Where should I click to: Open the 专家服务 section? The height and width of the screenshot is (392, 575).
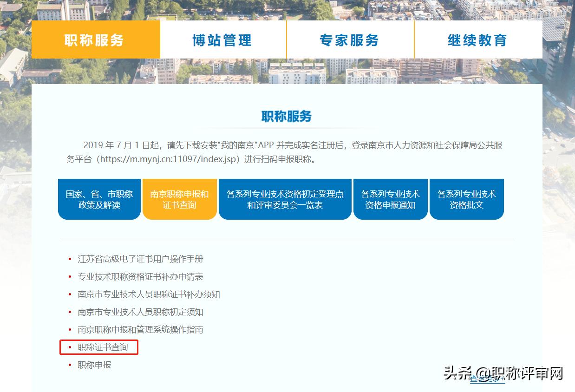pos(350,39)
